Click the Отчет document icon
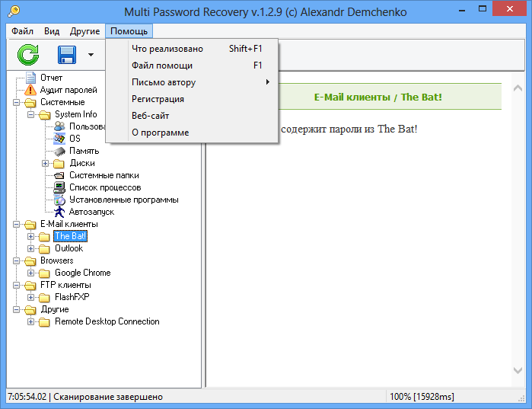532x409 pixels. pos(31,78)
